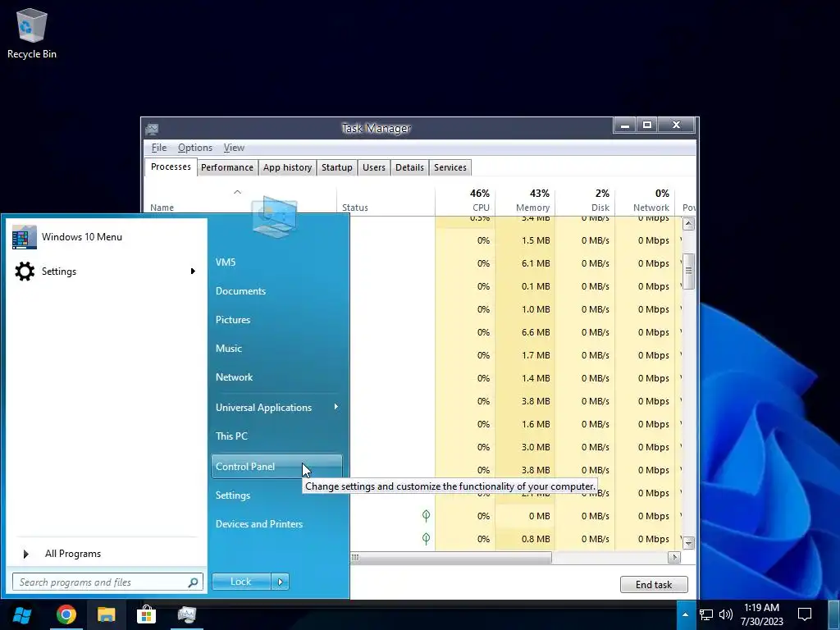Open Devices and Printers
Screen dimensions: 840x630
[259, 524]
